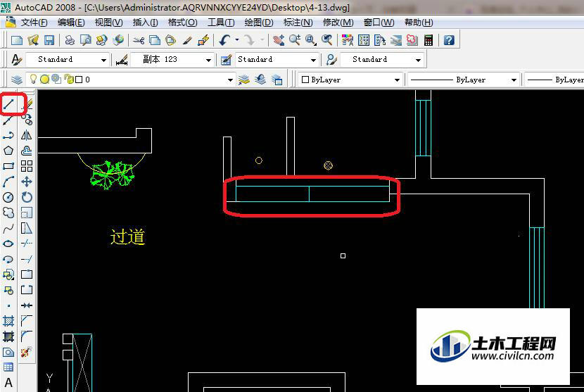
Task: Toggle layer 0 viewport freeze icon
Action: coord(56,79)
